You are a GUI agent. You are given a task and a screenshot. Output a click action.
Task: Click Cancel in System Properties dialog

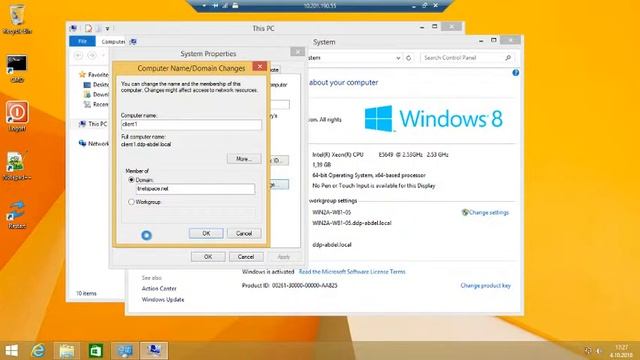coord(246,257)
